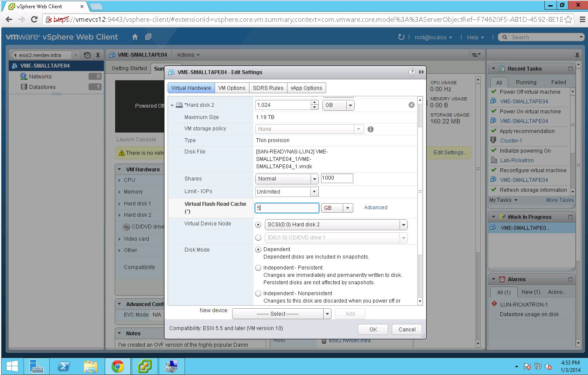This screenshot has height=375, width=588.
Task: Collapse the Hard disk 2 section
Action: tap(172, 106)
